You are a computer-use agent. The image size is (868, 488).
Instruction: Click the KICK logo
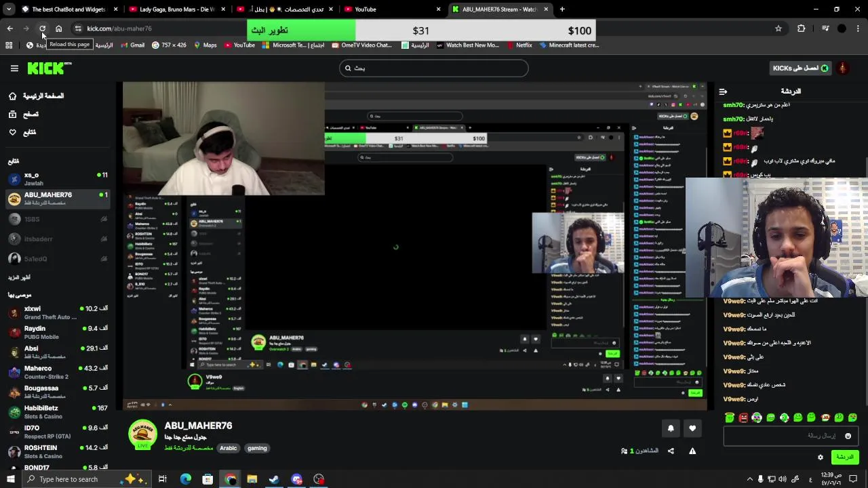pos(49,68)
